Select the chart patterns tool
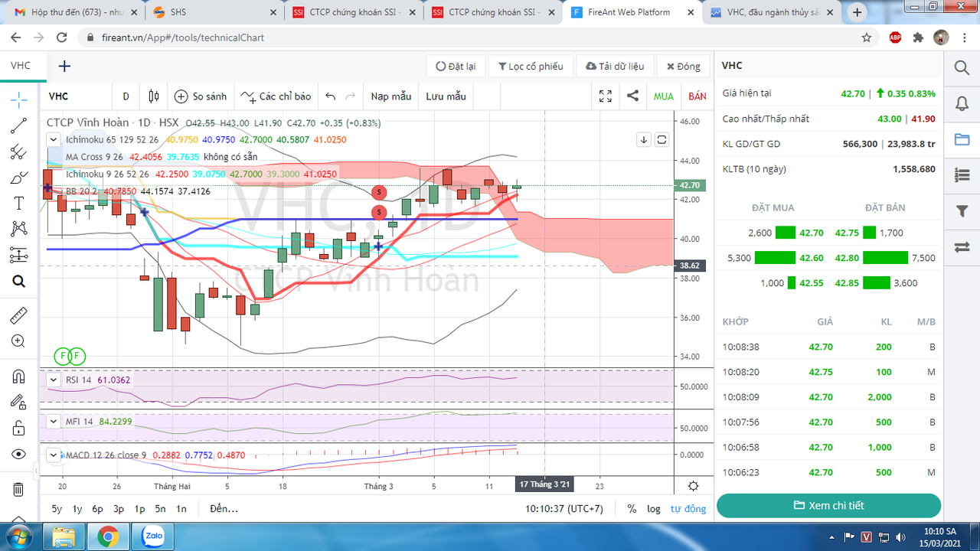 click(x=19, y=229)
